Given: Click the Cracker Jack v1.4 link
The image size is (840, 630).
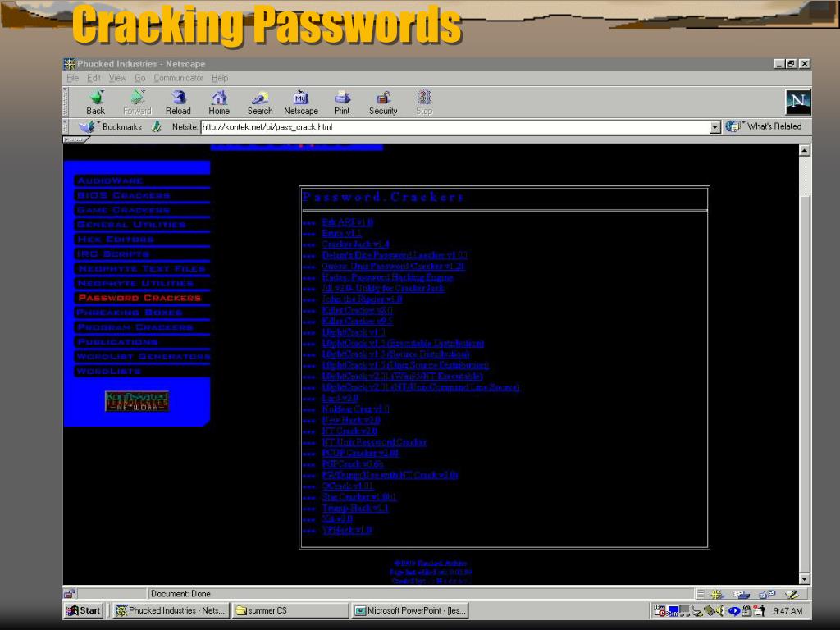Looking at the screenshot, I should (355, 244).
